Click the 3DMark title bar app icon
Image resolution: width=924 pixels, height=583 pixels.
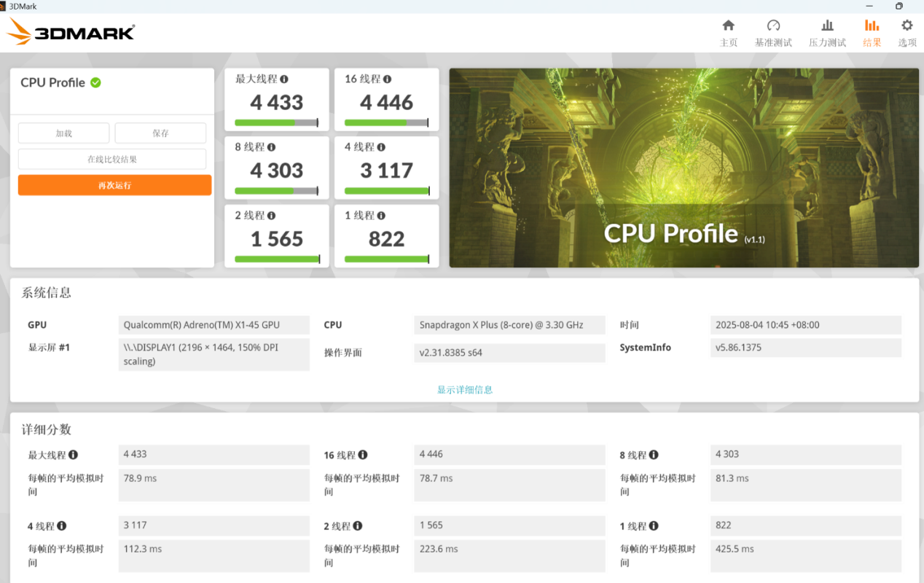4,6
